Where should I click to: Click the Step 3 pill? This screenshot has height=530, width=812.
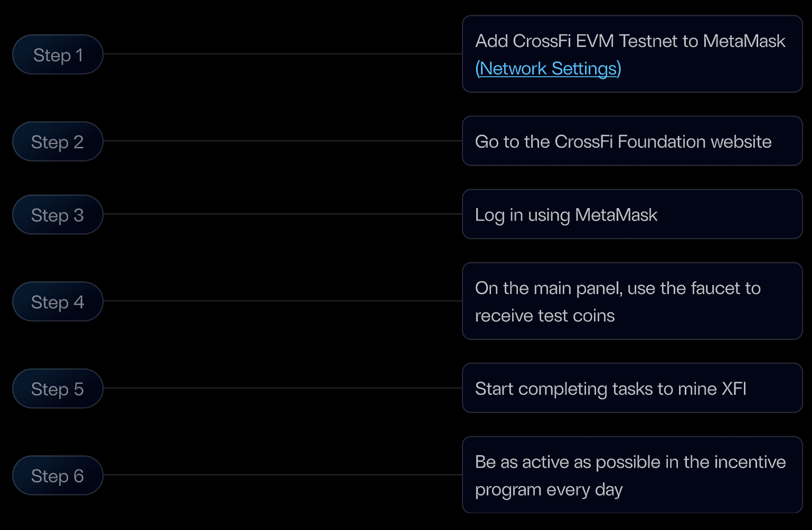(58, 215)
